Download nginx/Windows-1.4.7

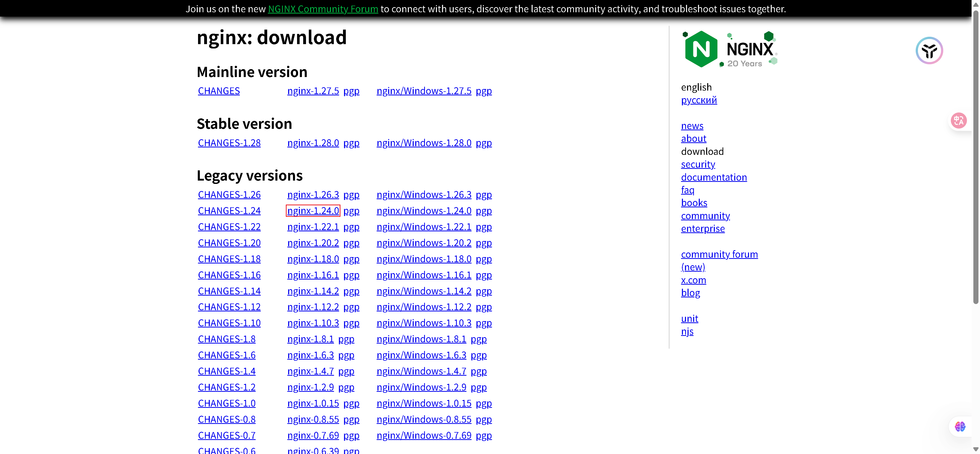[421, 371]
